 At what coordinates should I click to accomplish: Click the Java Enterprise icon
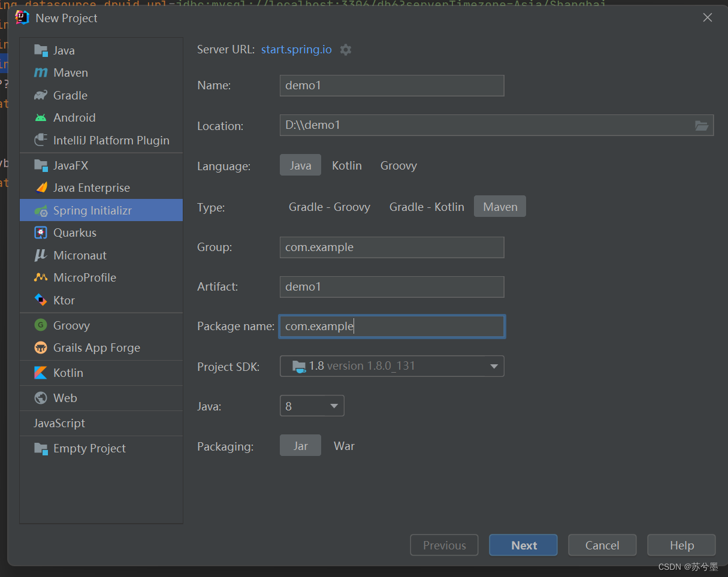coord(41,188)
